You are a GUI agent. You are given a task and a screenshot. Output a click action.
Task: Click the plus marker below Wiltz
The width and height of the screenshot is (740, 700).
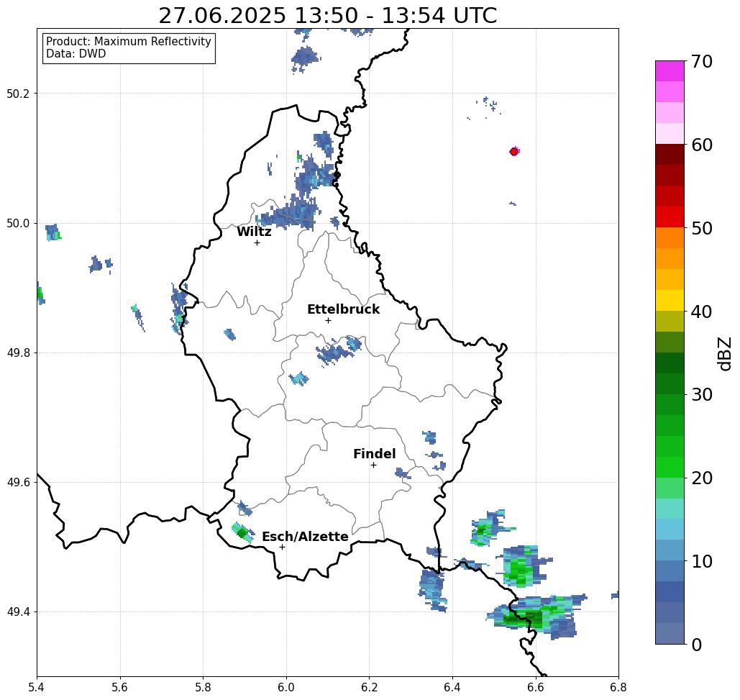coord(257,242)
